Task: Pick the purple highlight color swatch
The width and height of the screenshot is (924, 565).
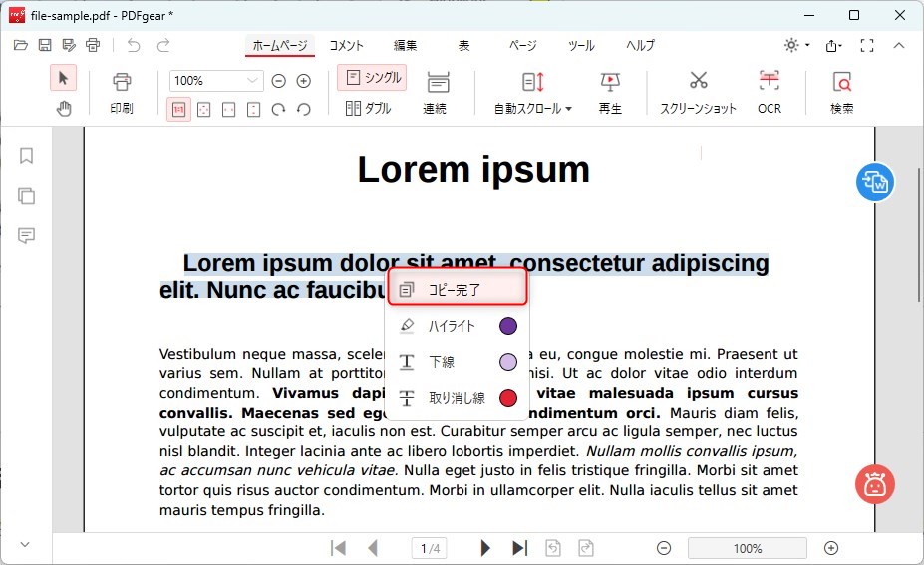Action: pyautogui.click(x=508, y=326)
